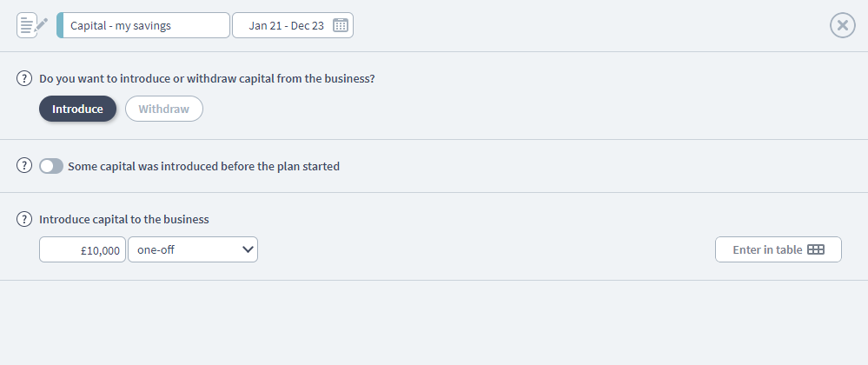Image resolution: width=868 pixels, height=365 pixels.
Task: Open help for the introduce or withdraw question
Action: (25, 78)
